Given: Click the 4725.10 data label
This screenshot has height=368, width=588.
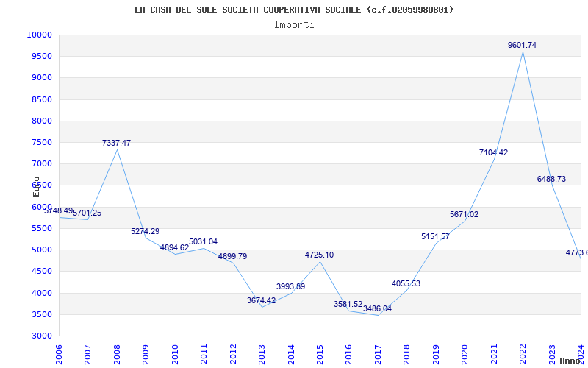Looking at the screenshot, I should pos(319,255).
